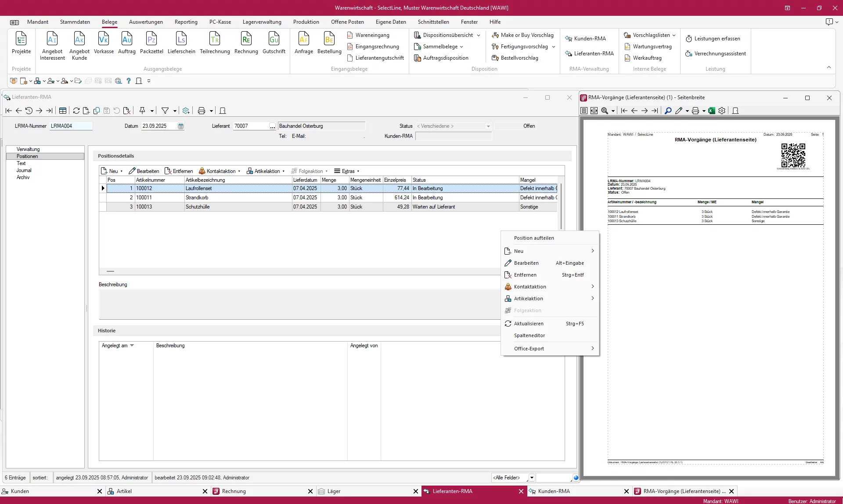Expand the Status dropdown
The width and height of the screenshot is (843, 504).
pos(488,126)
